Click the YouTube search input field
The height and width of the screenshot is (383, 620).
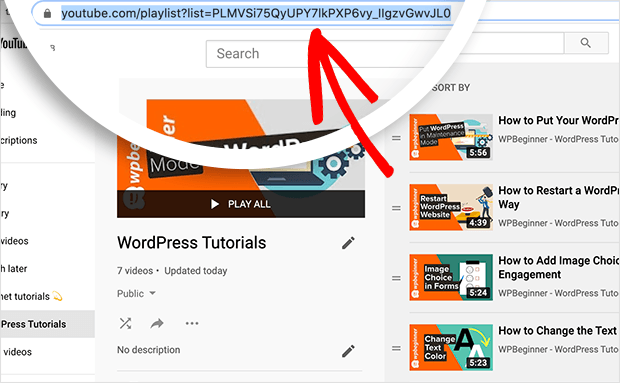pos(385,54)
